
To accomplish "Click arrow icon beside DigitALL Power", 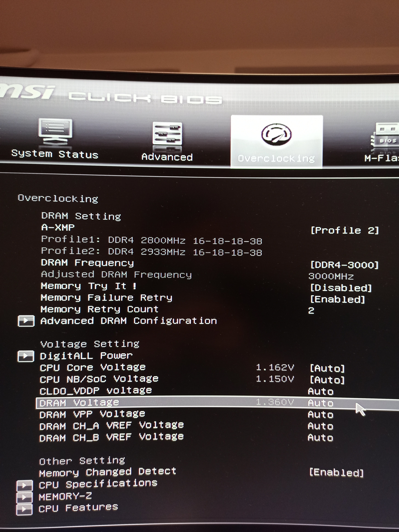I will point(26,356).
